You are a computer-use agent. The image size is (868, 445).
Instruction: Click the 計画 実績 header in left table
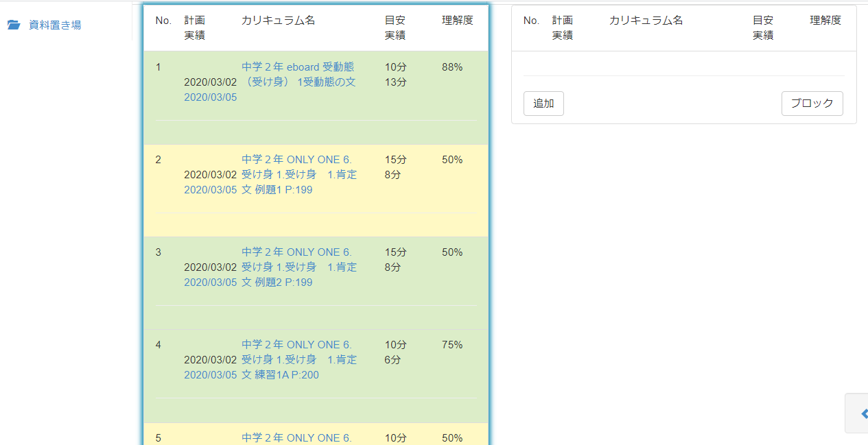(194, 28)
